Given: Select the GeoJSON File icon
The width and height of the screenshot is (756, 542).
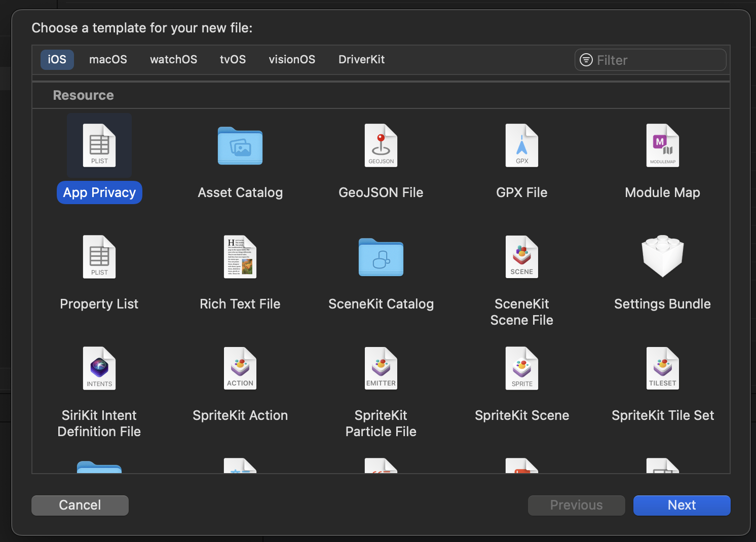Looking at the screenshot, I should (381, 146).
